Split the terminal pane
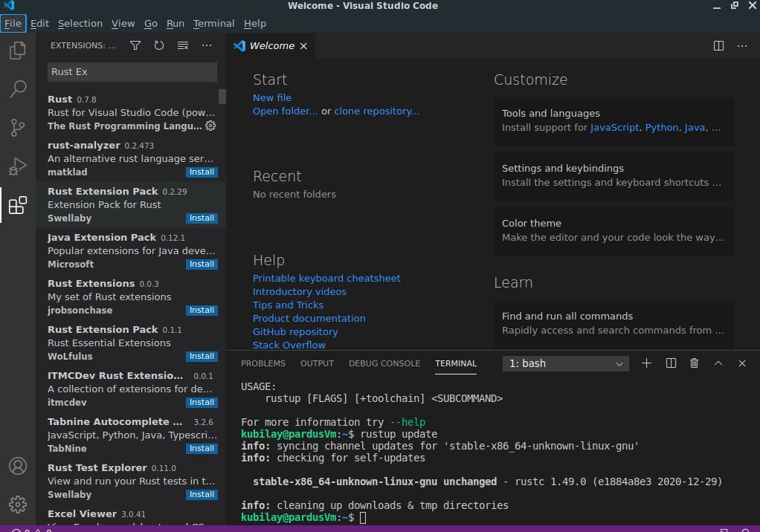Screen dimensions: 760x532 coord(671,363)
